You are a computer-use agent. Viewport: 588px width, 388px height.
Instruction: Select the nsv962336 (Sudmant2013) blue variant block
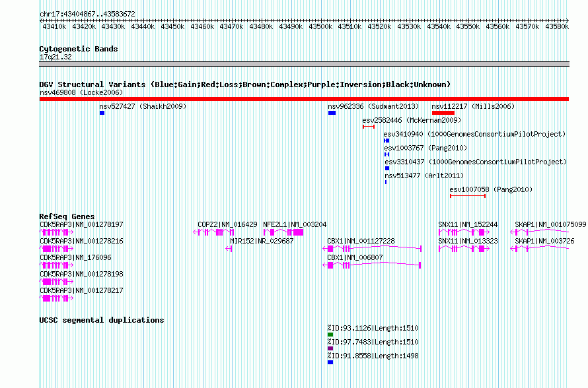pos(332,113)
